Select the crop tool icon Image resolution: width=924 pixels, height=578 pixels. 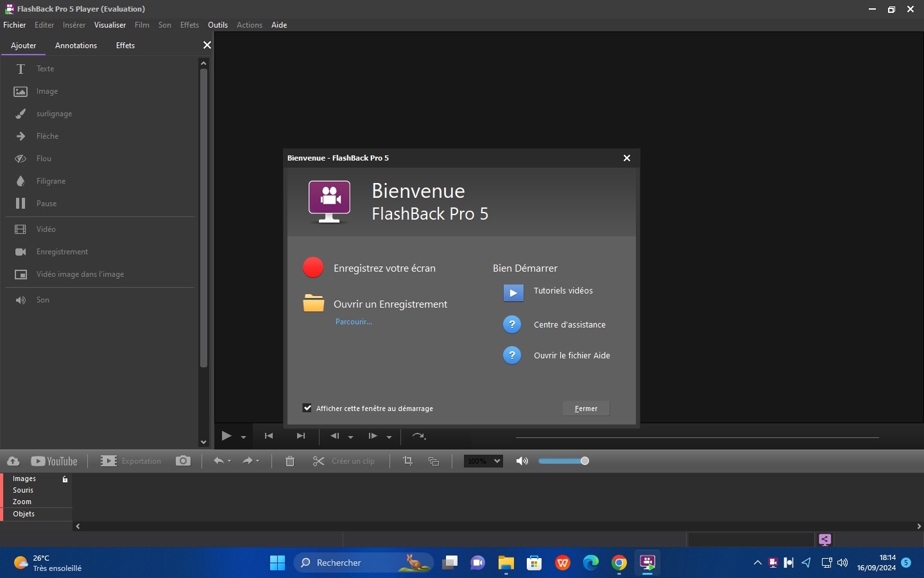[x=407, y=461]
